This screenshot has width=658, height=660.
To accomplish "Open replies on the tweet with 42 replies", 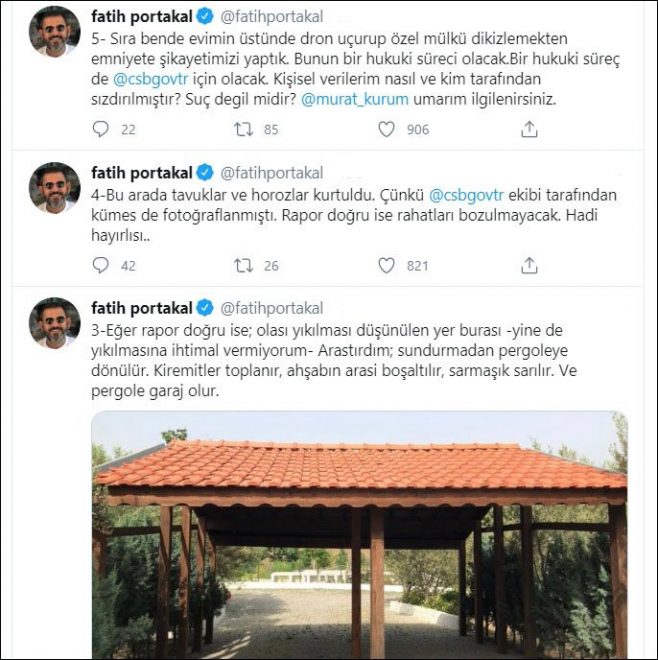I will click(99, 265).
